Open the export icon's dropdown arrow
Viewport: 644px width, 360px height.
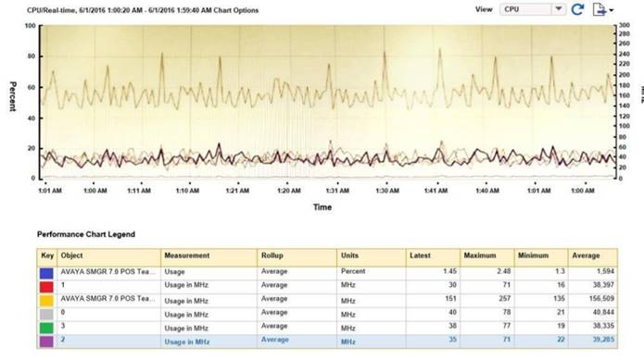(612, 10)
